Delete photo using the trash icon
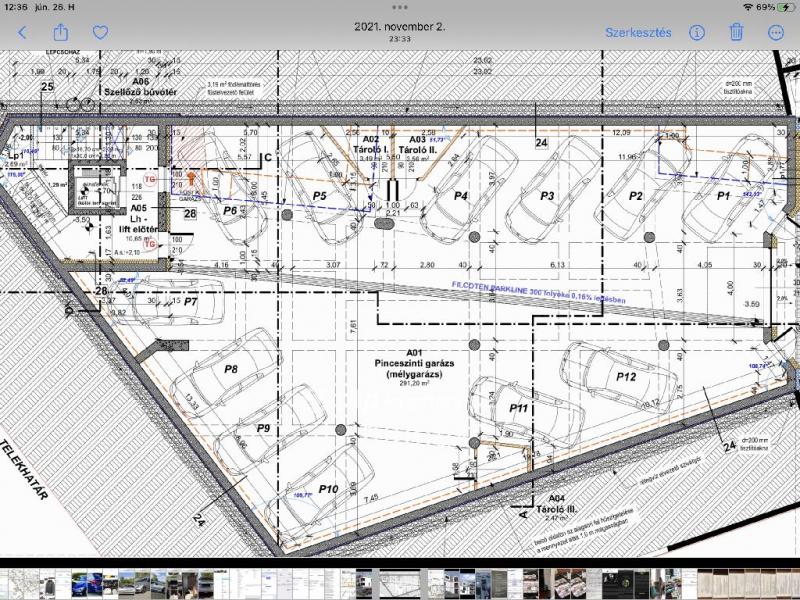 click(736, 32)
